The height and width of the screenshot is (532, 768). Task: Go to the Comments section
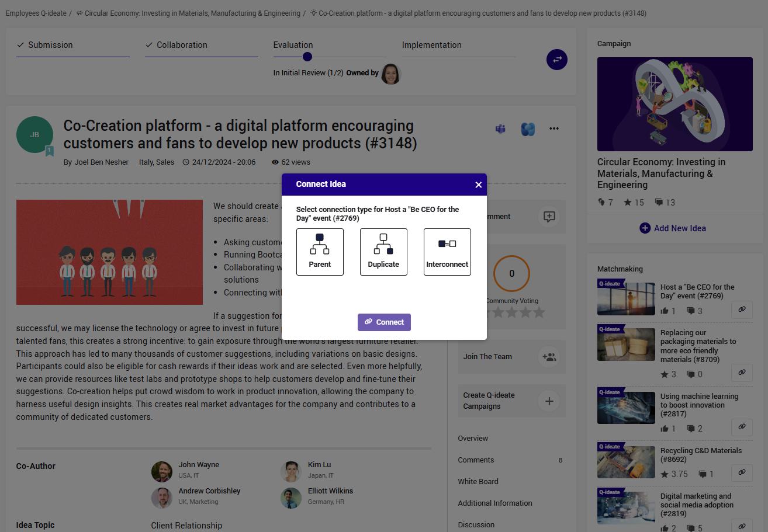click(x=476, y=460)
